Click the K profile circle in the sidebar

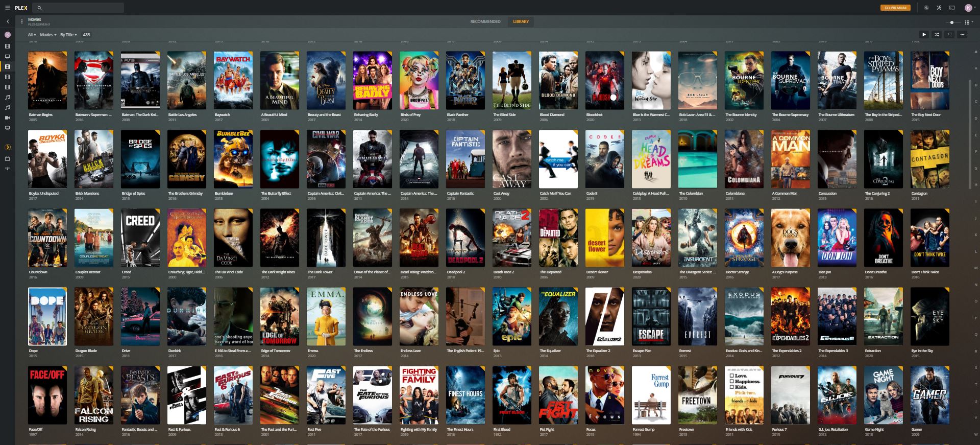point(8,35)
